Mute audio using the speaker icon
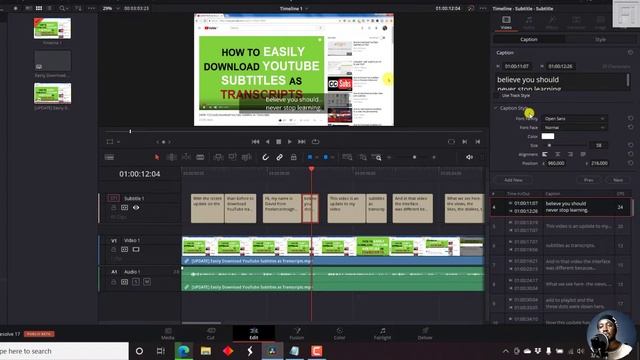This screenshot has width=640, height=360. [469, 157]
